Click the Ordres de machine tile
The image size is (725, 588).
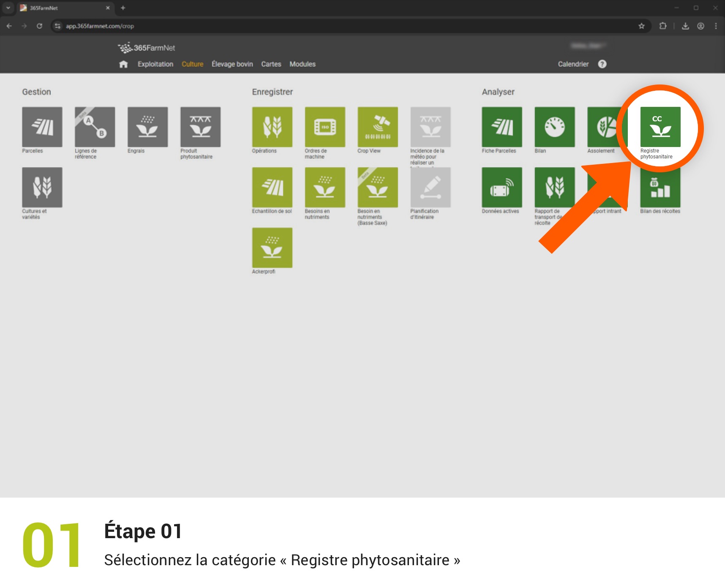click(325, 127)
